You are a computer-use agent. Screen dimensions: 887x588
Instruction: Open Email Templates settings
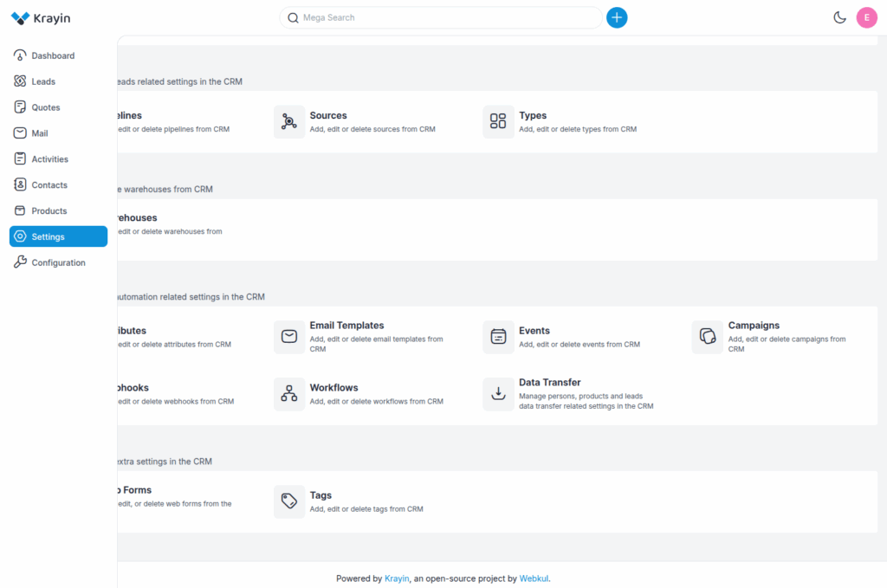[346, 325]
